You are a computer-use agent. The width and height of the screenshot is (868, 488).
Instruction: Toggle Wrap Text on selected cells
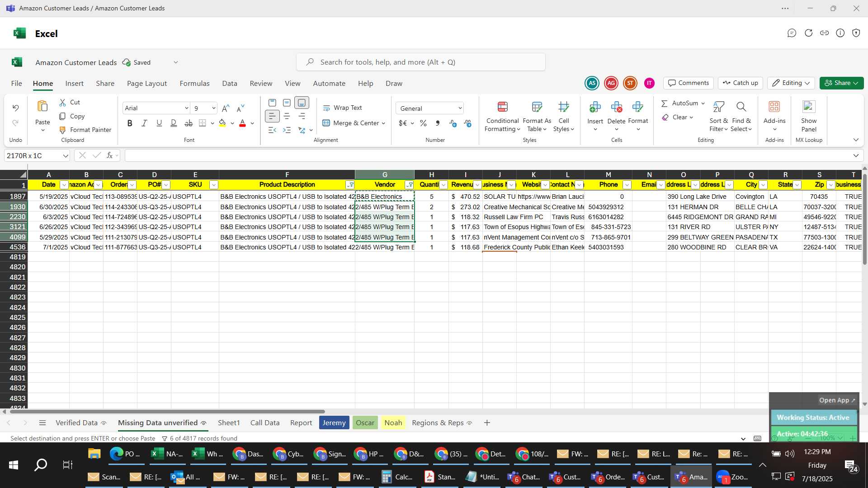click(x=342, y=108)
